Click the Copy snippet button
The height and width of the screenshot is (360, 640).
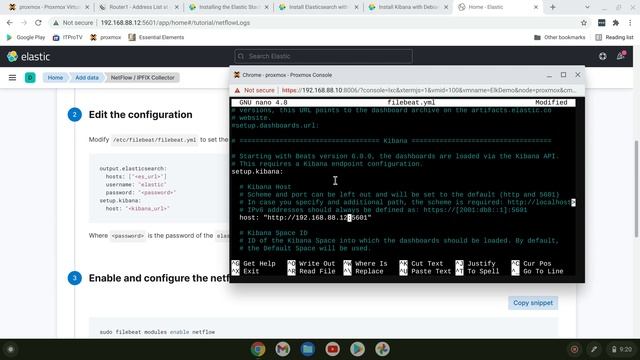point(533,303)
